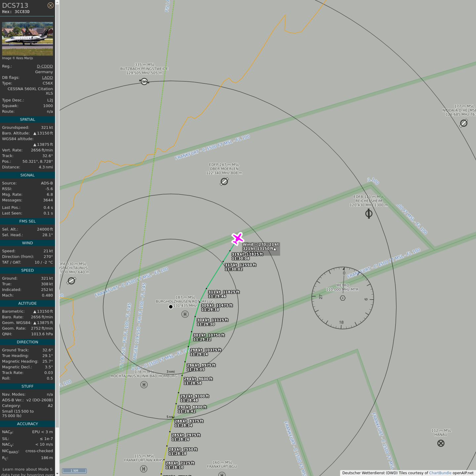476x476 pixels.
Task: Open the ChartBundle attribution link
Action: pyautogui.click(x=440, y=473)
